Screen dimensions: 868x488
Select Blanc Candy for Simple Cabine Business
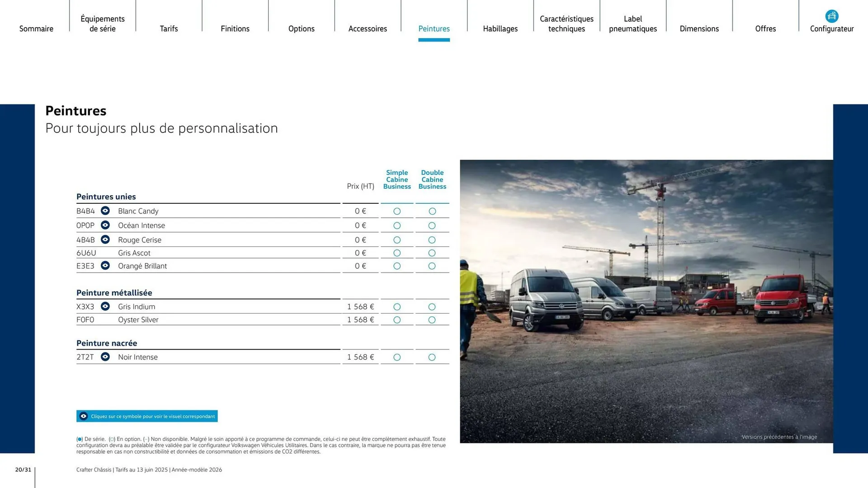(x=396, y=211)
